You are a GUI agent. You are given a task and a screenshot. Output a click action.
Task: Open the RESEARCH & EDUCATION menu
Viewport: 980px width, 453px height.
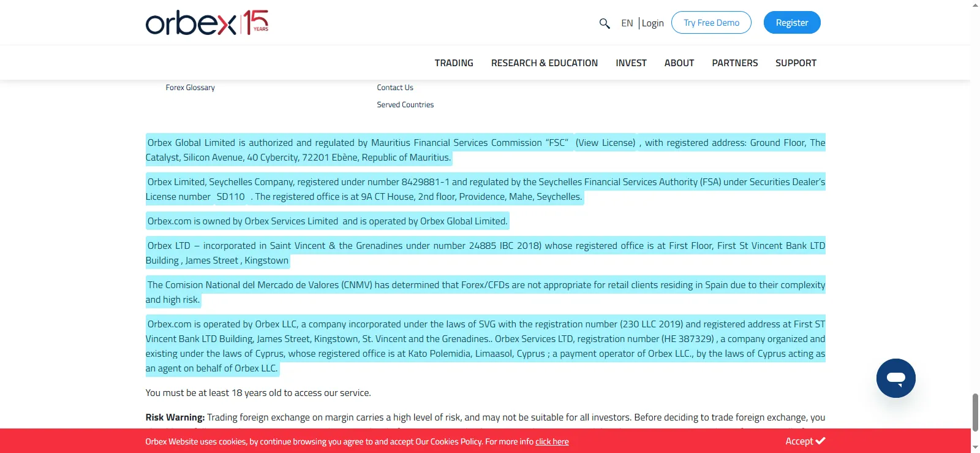coord(545,63)
